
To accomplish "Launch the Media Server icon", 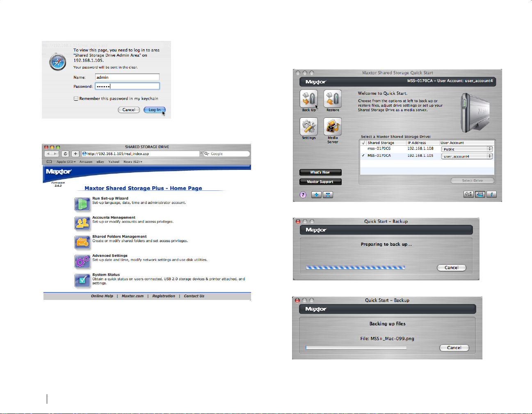I will [x=333, y=127].
